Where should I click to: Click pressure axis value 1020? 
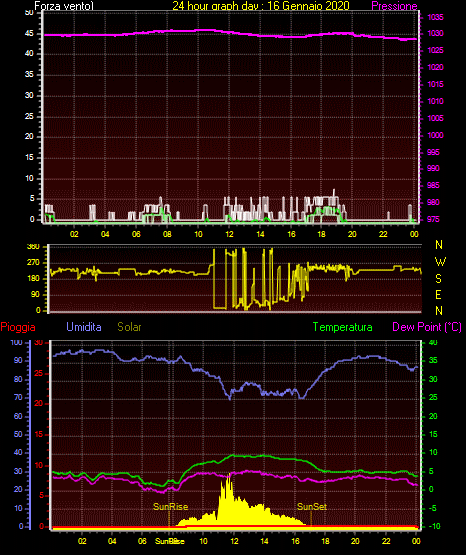[x=435, y=67]
